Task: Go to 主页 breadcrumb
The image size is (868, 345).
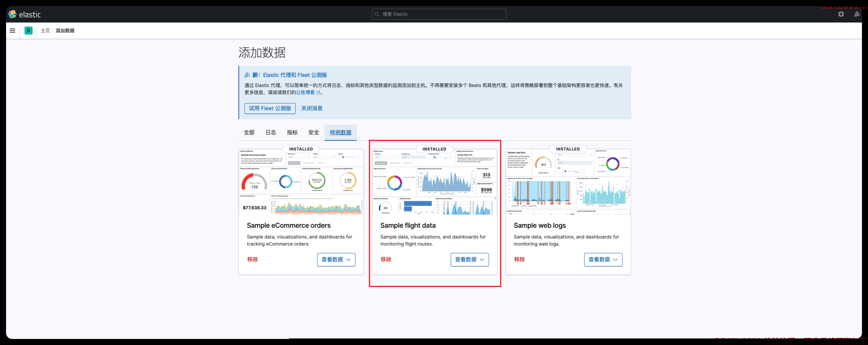Action: click(45, 31)
